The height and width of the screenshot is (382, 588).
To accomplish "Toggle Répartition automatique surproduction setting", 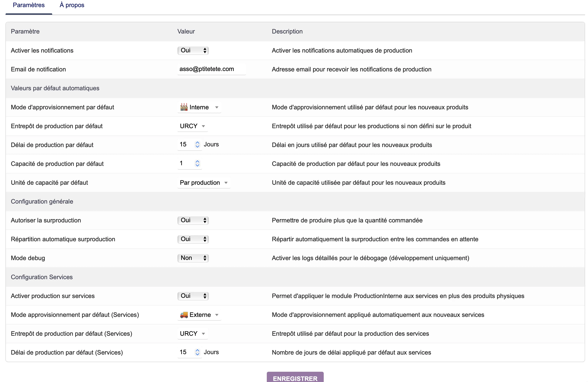I will click(x=193, y=239).
